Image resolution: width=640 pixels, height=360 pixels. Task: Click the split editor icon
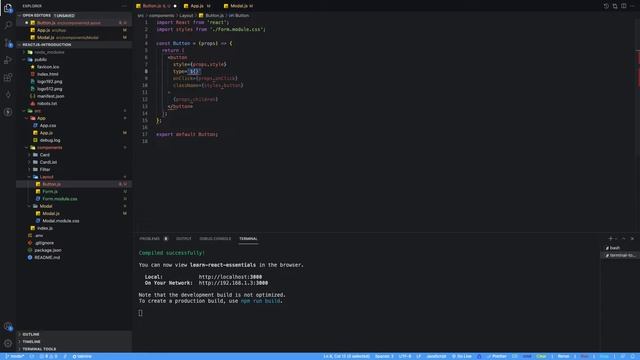coord(624,6)
